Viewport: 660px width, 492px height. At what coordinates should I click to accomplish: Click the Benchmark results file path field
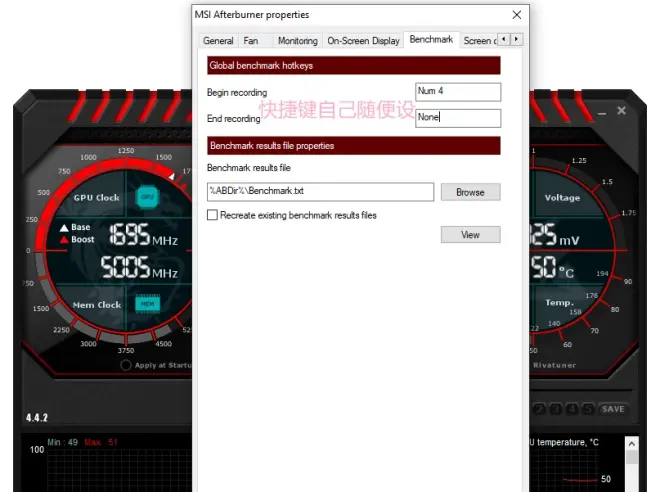pyautogui.click(x=320, y=191)
